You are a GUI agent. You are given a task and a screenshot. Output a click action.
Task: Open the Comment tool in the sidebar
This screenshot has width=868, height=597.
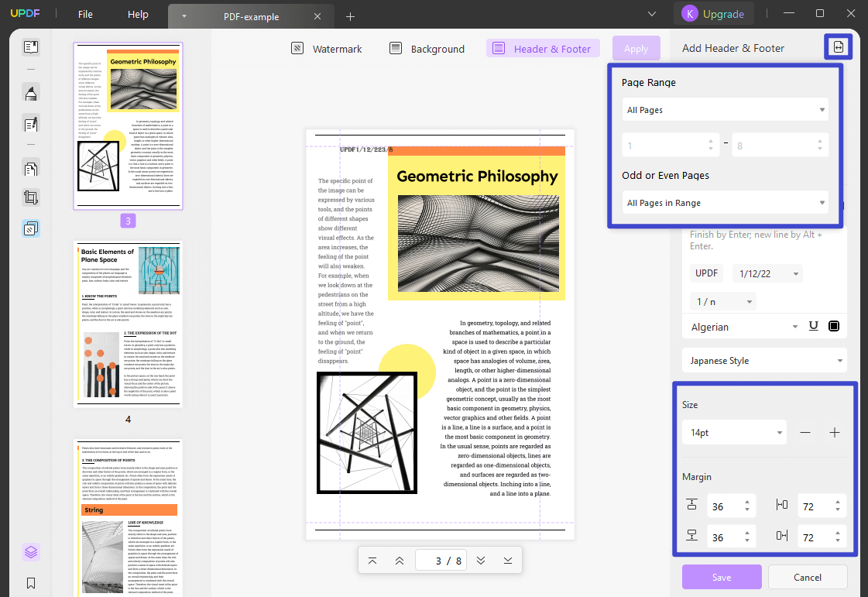pos(31,92)
